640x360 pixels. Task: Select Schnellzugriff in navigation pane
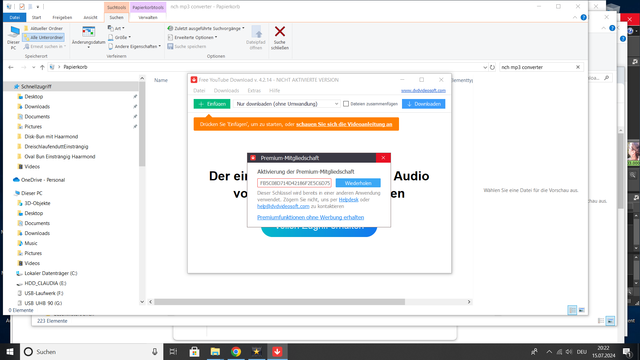tap(36, 87)
